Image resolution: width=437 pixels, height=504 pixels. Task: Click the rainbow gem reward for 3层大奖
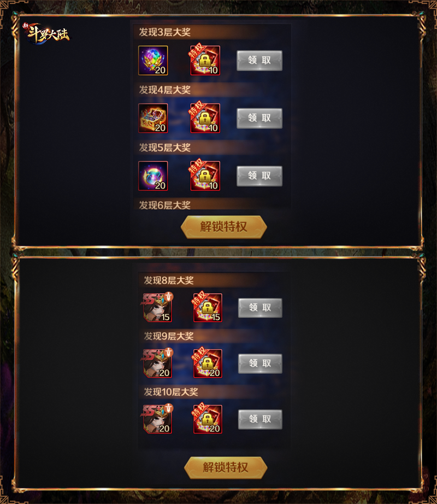153,61
